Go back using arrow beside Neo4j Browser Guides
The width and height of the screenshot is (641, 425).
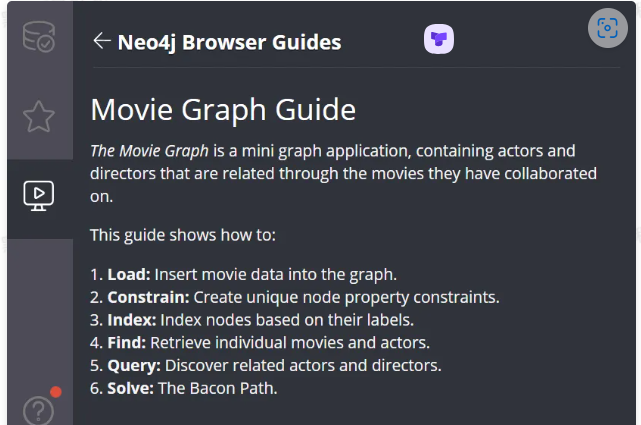click(102, 40)
